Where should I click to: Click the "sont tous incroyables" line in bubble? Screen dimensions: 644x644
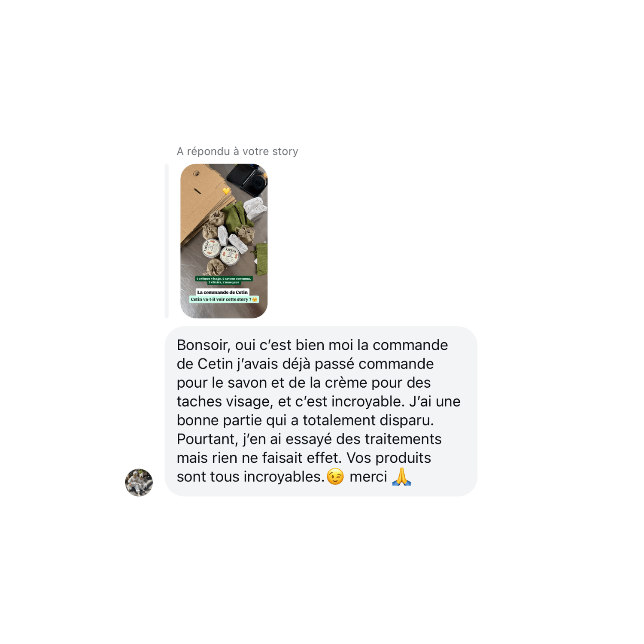[251, 477]
